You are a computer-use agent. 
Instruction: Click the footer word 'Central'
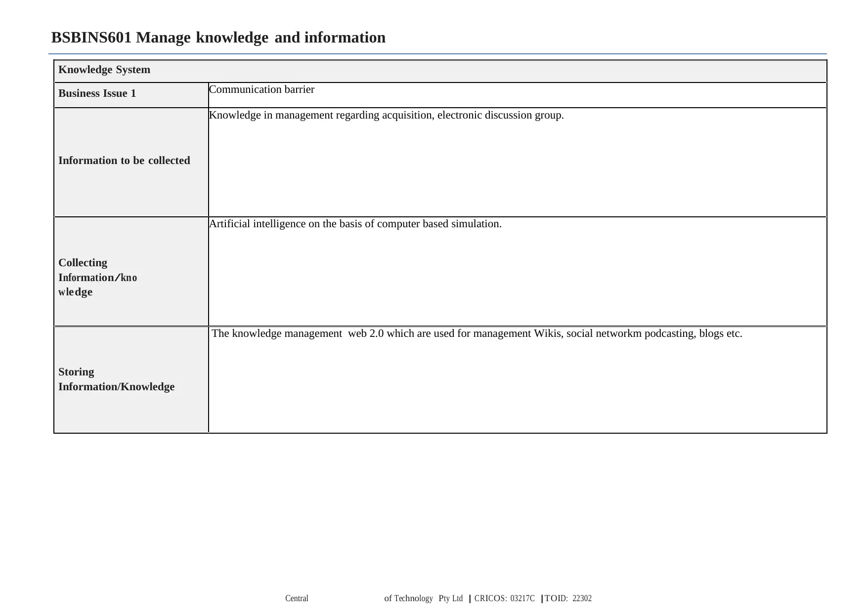coord(297,598)
